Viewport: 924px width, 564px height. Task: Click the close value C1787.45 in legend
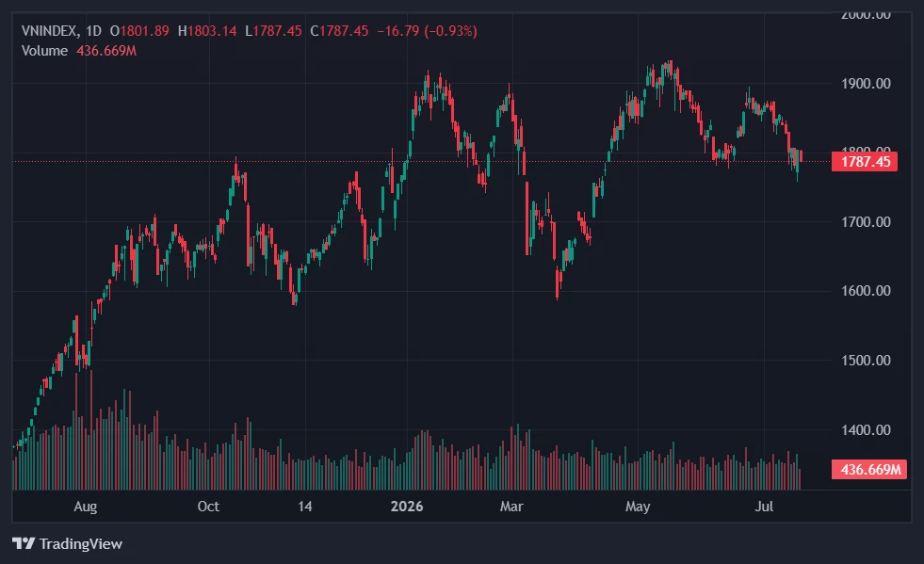click(339, 31)
